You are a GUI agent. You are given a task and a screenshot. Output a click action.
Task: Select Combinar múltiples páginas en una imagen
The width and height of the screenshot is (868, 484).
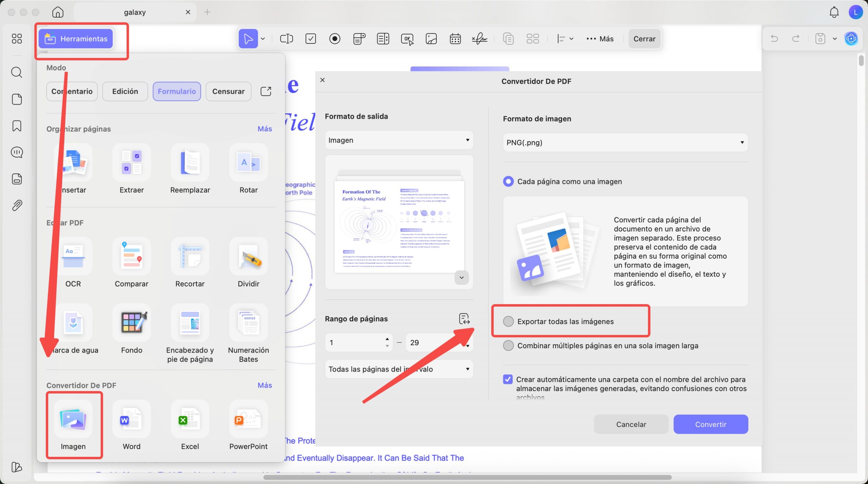coord(508,346)
